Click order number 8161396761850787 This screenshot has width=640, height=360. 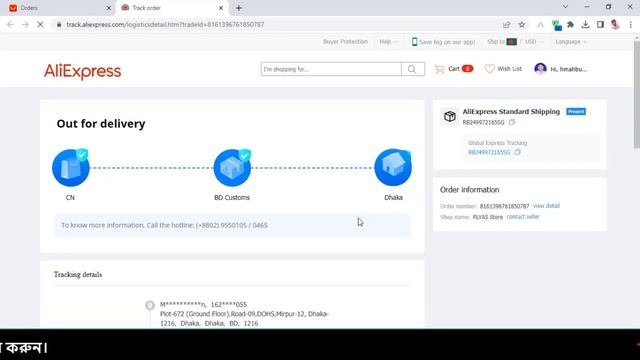point(504,206)
